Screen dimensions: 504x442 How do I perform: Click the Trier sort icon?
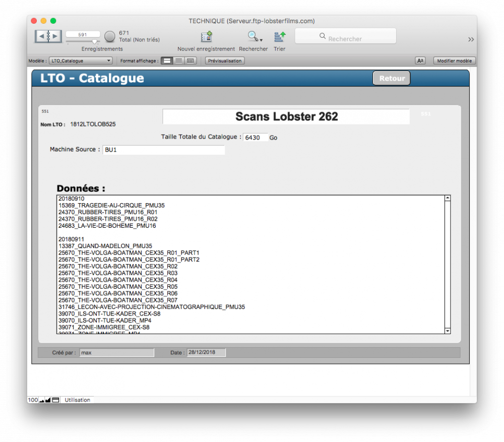280,37
